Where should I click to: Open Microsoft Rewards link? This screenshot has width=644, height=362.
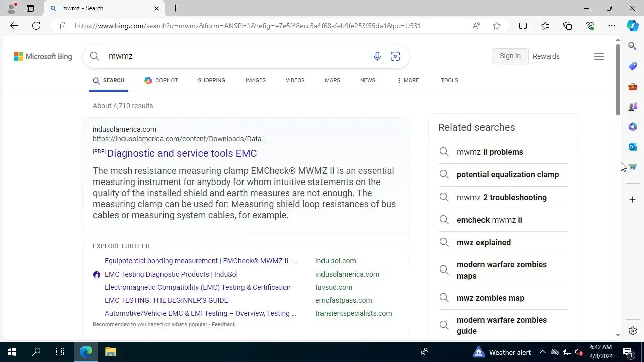coord(546,56)
